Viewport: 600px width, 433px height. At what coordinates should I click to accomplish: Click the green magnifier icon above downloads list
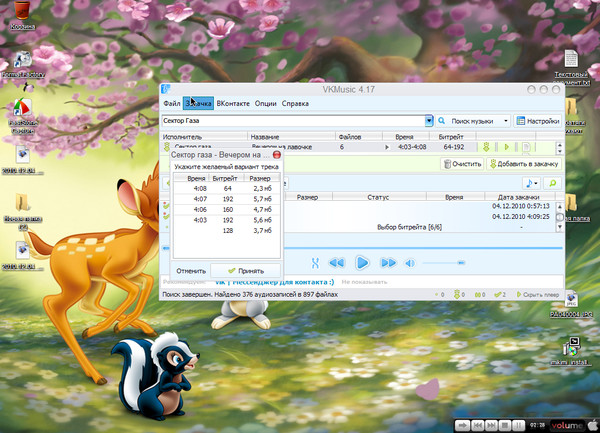click(x=553, y=184)
